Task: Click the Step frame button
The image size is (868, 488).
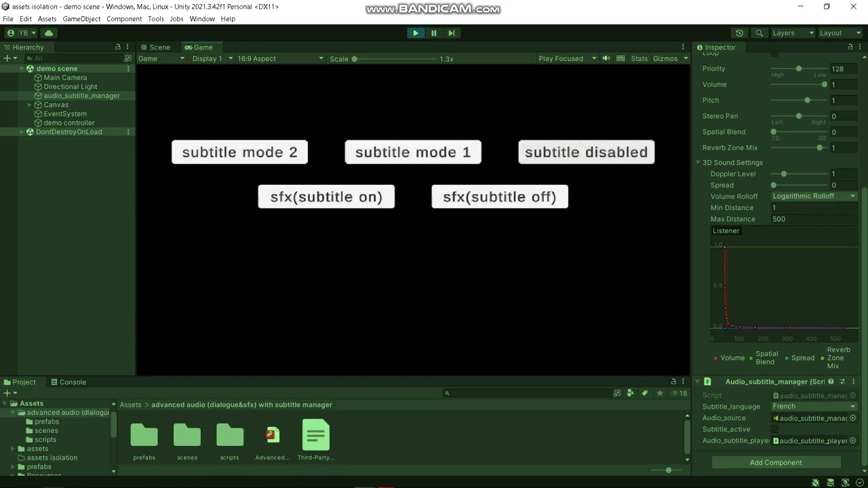Action: tap(452, 33)
